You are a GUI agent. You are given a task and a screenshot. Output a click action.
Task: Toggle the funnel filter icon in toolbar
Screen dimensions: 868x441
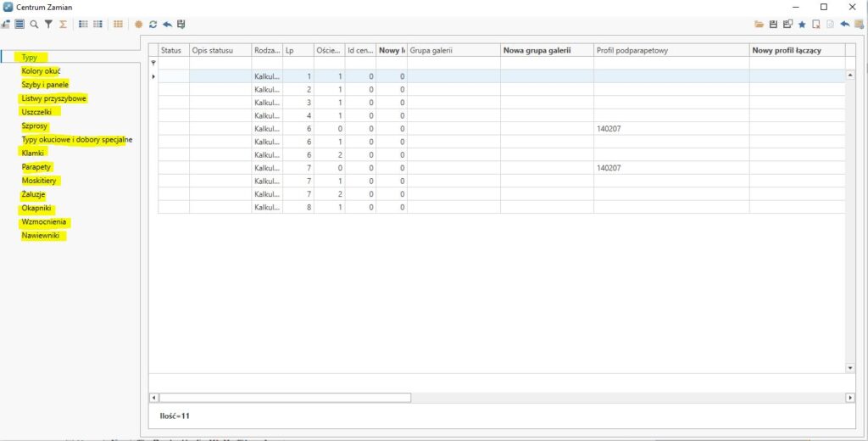click(x=48, y=25)
